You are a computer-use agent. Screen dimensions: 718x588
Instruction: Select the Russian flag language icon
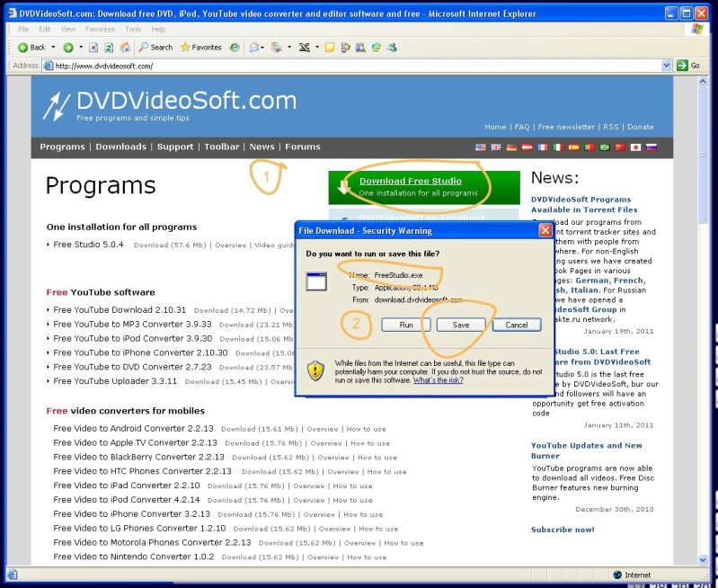652,147
